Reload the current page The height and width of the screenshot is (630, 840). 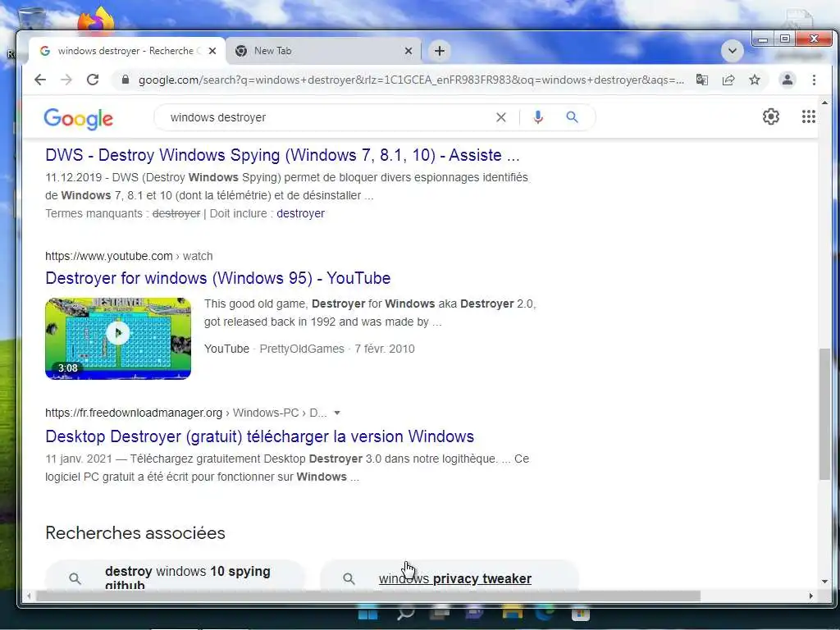tap(93, 80)
